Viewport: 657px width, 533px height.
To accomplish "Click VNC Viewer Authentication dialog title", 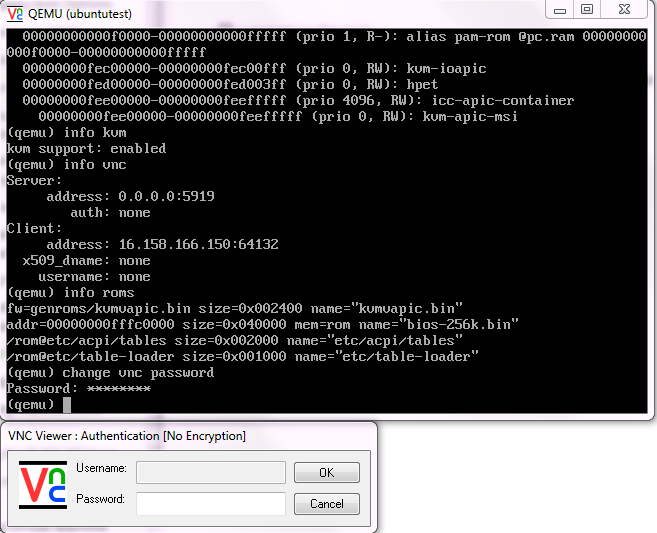I will [x=127, y=436].
